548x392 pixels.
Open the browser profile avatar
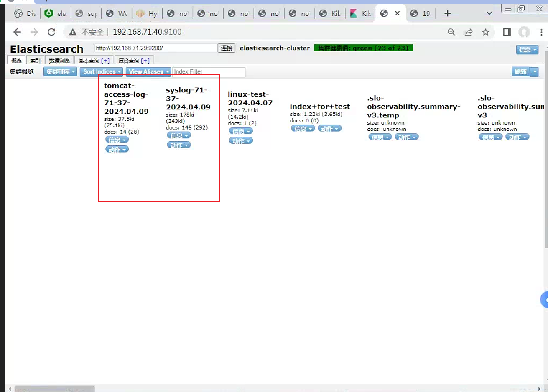pos(524,32)
